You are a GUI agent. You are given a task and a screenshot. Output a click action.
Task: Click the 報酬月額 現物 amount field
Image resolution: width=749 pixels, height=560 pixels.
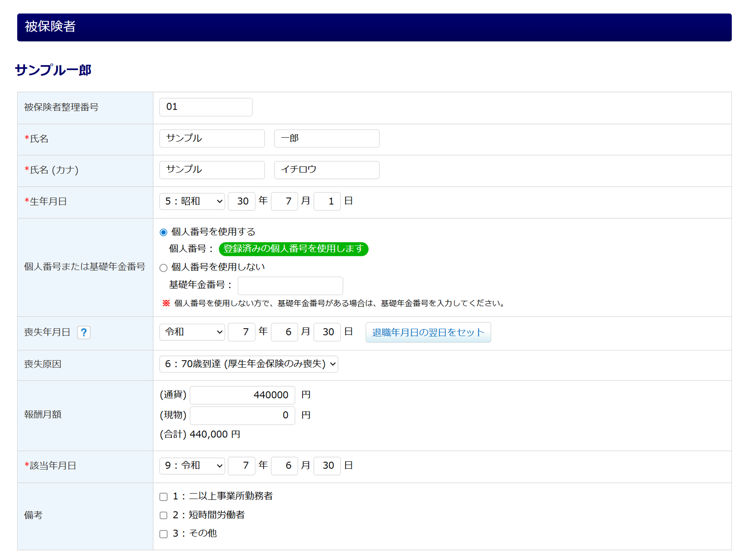click(242, 416)
